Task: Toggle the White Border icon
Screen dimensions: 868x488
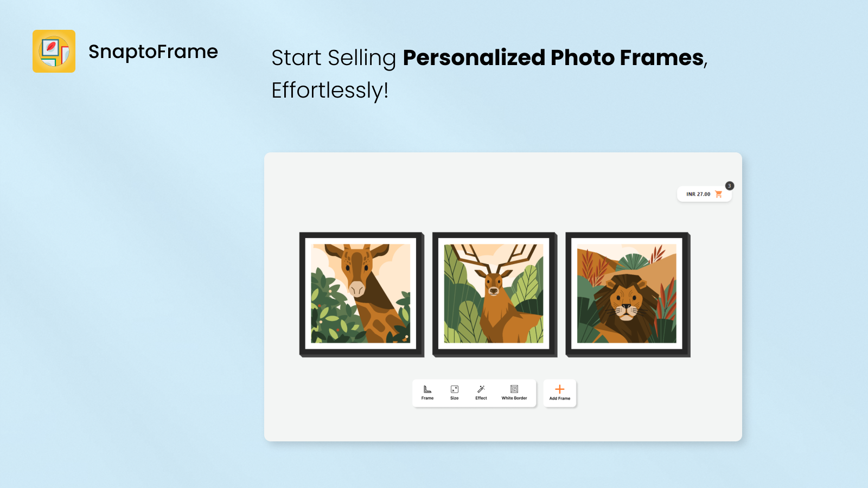Action: point(514,389)
